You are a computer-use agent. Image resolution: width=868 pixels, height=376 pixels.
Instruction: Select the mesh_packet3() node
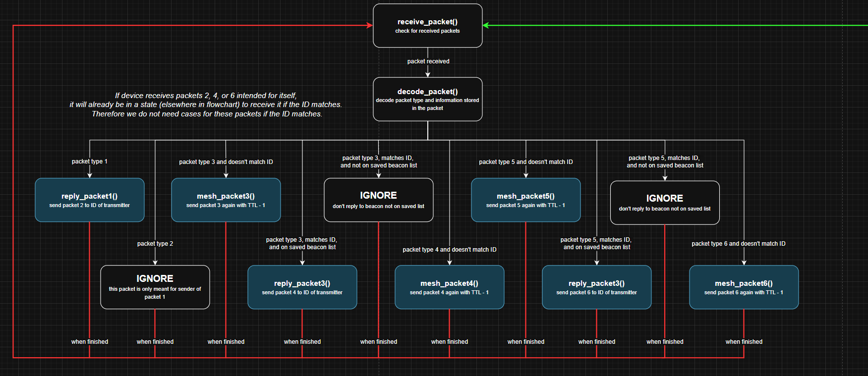[226, 200]
